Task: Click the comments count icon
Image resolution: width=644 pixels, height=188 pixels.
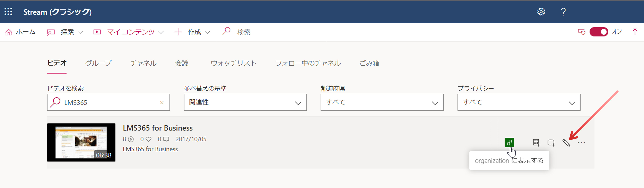Action: click(166, 139)
